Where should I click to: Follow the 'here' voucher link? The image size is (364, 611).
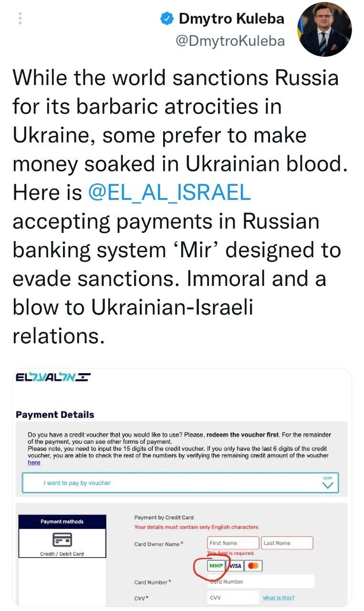34,463
